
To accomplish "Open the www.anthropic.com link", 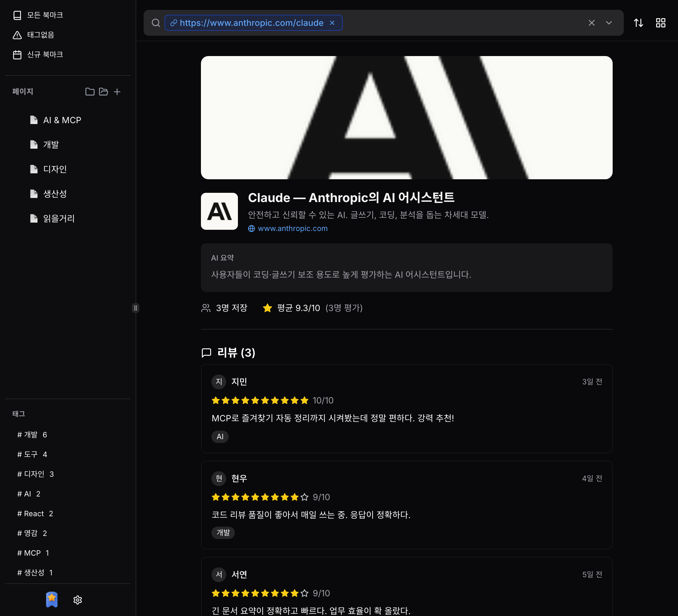I will (x=292, y=229).
